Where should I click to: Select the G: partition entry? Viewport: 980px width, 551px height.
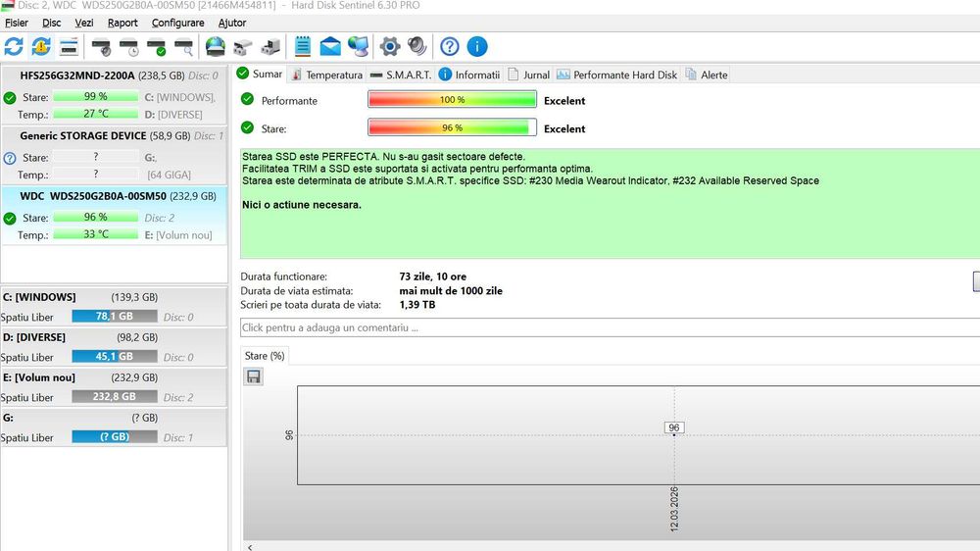(x=114, y=427)
